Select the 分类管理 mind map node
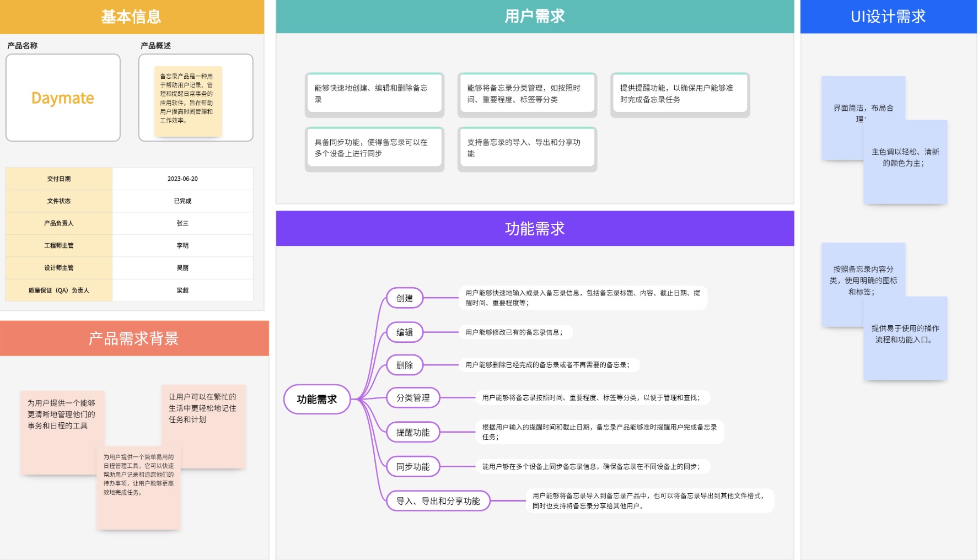Image resolution: width=978 pixels, height=560 pixels. pos(413,397)
